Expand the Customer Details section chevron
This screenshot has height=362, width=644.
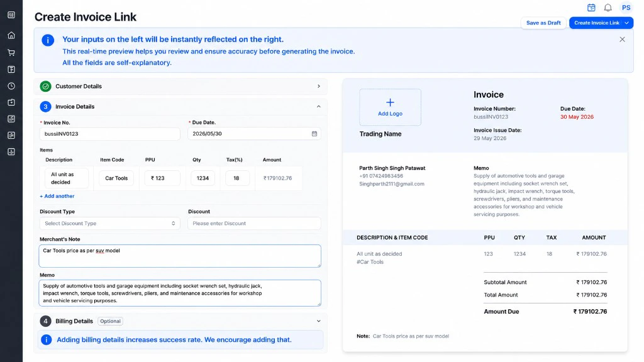coord(319,86)
